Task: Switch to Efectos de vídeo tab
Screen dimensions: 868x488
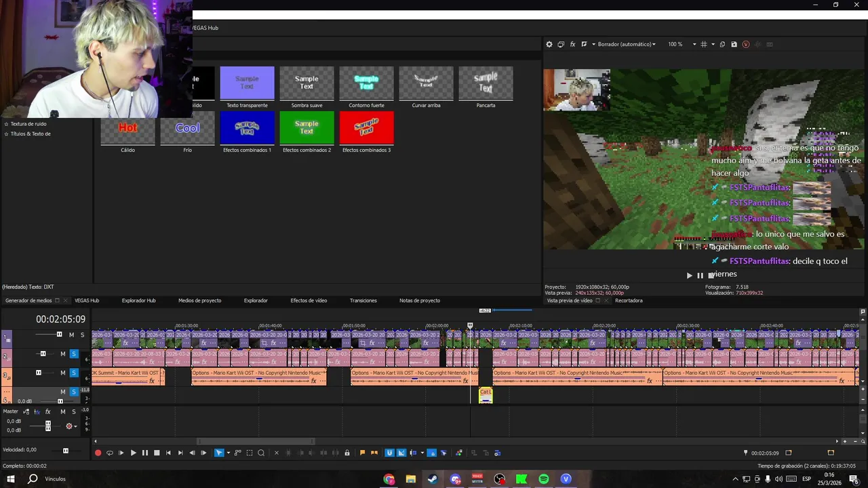Action: pyautogui.click(x=309, y=300)
